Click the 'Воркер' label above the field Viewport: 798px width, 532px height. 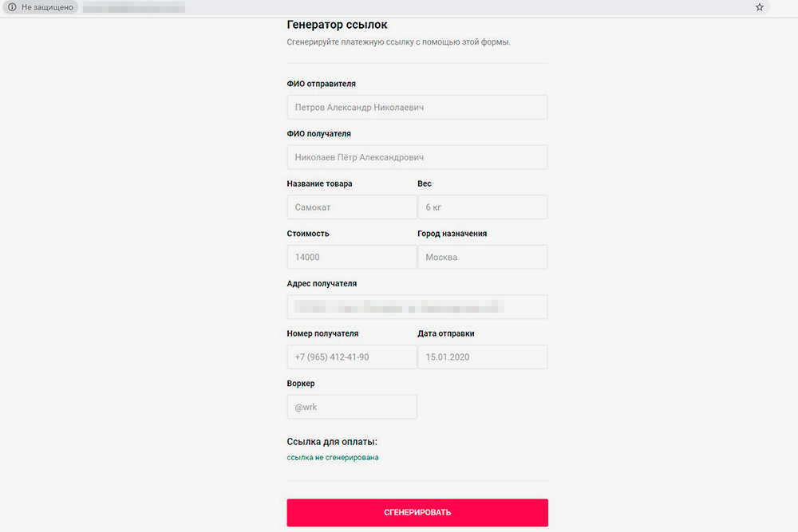tap(301, 384)
